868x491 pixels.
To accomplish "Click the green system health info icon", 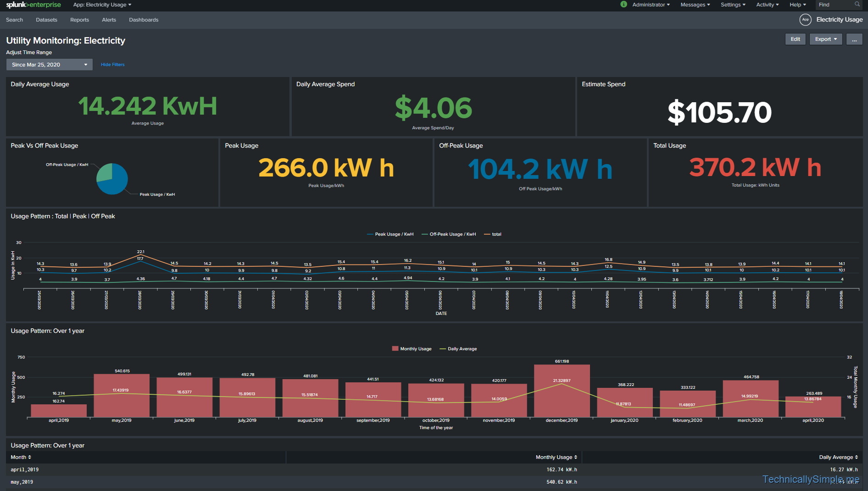I will [x=623, y=5].
